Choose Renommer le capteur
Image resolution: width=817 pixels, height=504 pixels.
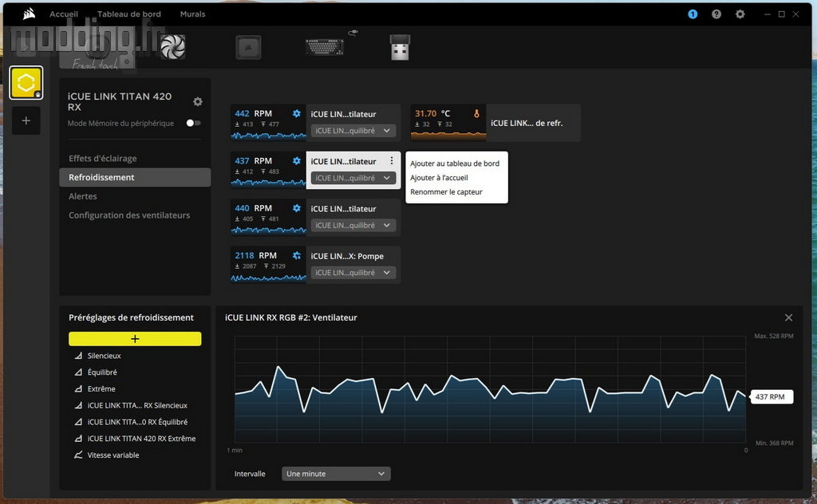click(447, 191)
